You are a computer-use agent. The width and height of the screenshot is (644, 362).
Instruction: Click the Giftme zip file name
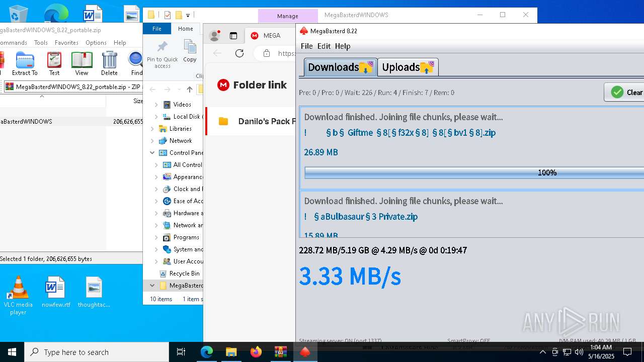point(400,133)
